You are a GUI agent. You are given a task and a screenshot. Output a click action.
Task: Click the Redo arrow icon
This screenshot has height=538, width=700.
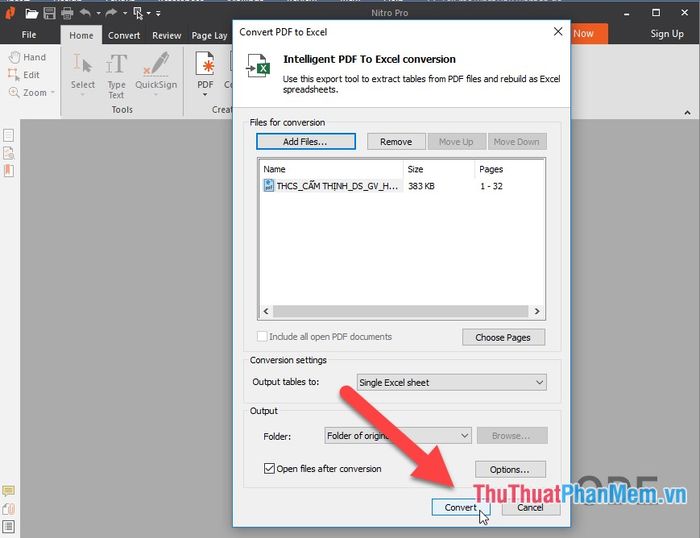click(111, 13)
